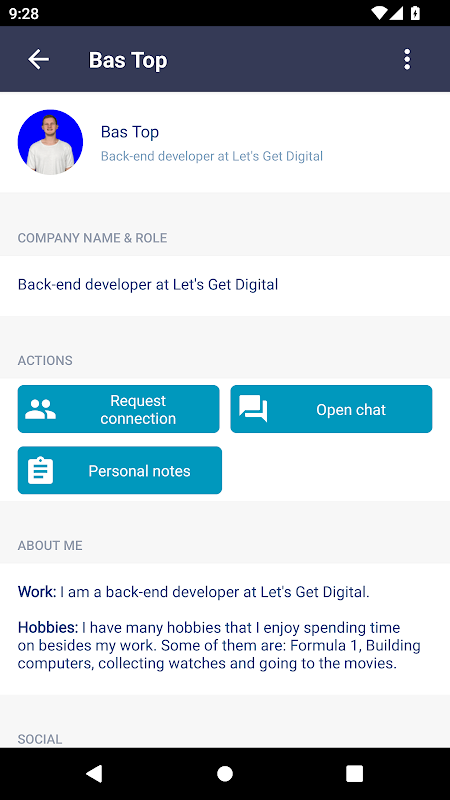Image resolution: width=450 pixels, height=800 pixels.
Task: Open the three-dot overflow menu
Action: point(407,60)
